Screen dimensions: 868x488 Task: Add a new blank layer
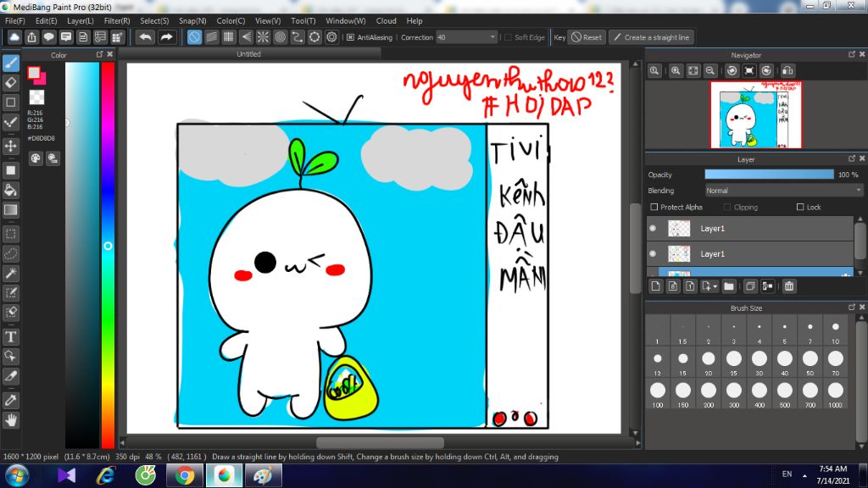point(656,286)
